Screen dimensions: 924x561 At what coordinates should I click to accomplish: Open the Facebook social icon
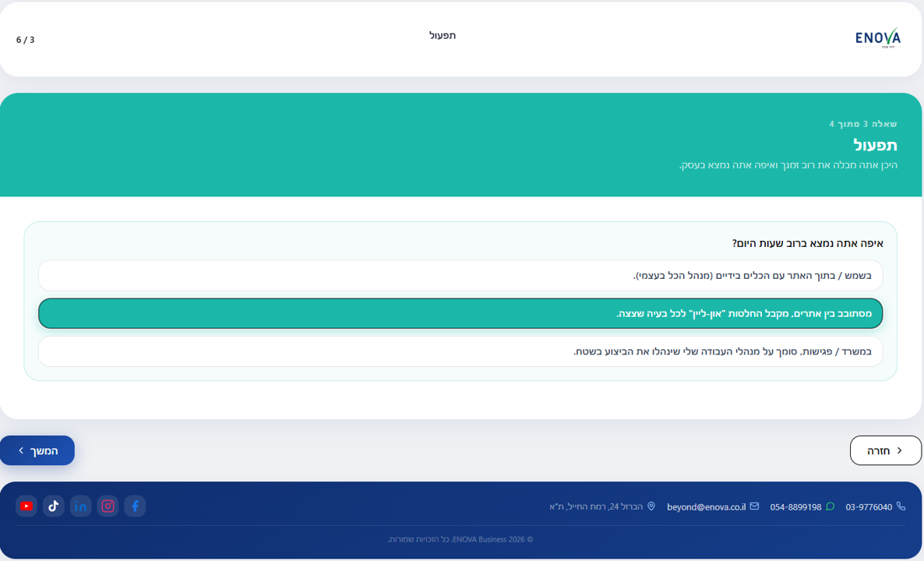[x=135, y=506]
